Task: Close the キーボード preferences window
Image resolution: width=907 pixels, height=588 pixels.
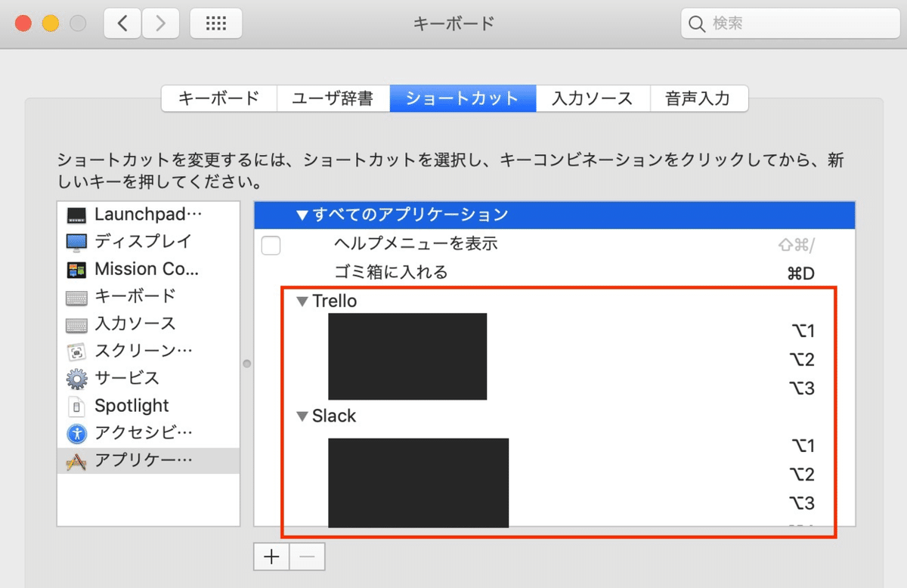Action: point(23,23)
